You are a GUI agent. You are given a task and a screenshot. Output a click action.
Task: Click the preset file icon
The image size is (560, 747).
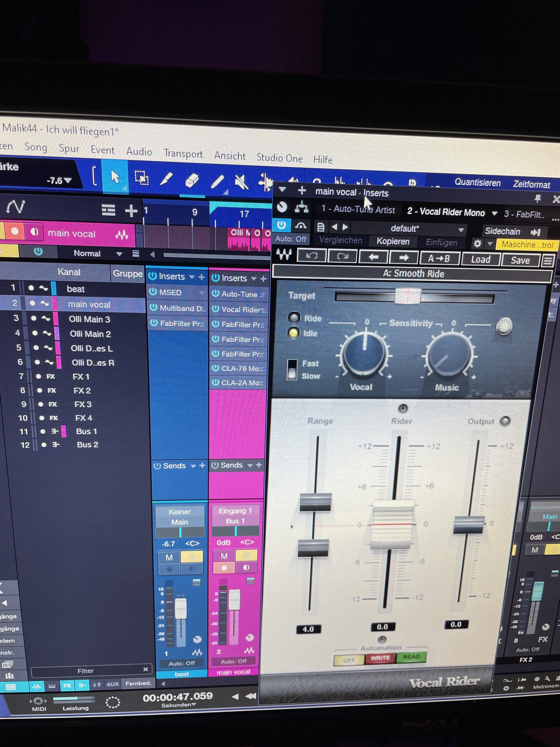[x=321, y=227]
